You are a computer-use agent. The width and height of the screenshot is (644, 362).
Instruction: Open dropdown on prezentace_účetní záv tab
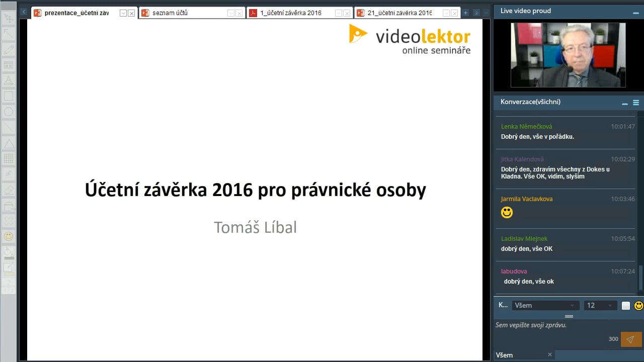click(x=123, y=14)
